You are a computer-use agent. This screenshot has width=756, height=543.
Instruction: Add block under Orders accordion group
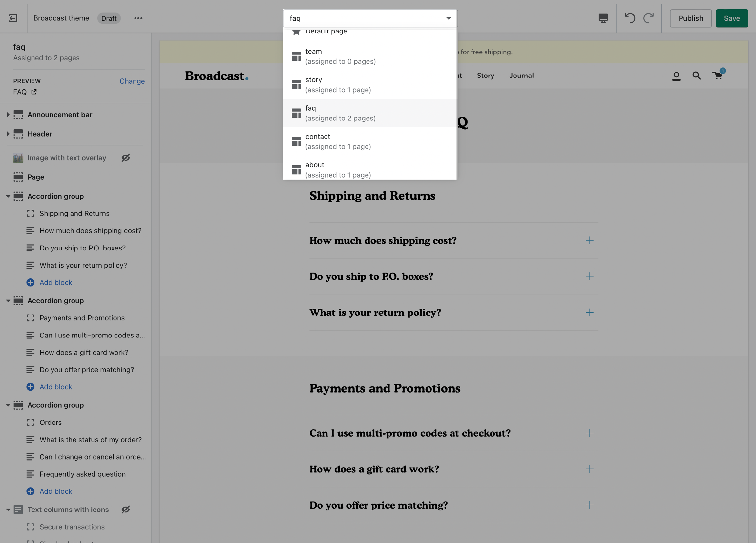[x=55, y=491]
